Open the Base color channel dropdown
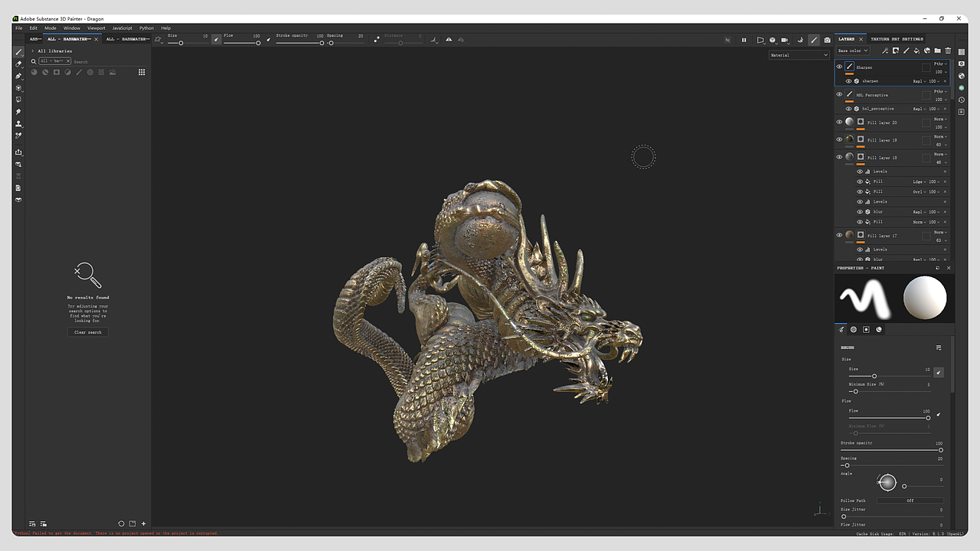 pyautogui.click(x=854, y=51)
